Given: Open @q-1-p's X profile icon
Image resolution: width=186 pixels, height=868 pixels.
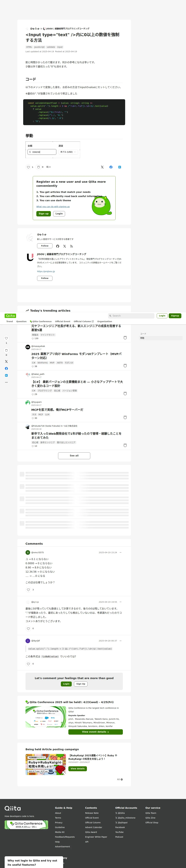Looking at the screenshot, I should (x=64, y=246).
